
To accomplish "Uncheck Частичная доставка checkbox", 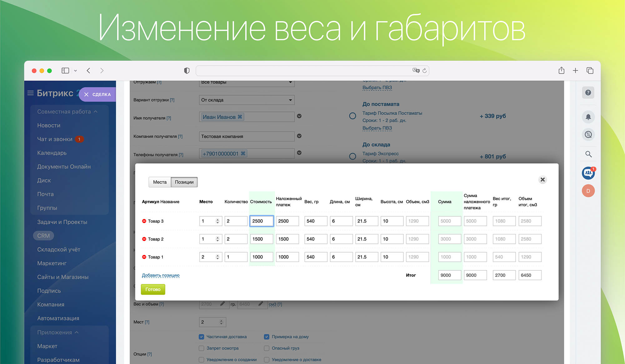I will 202,337.
